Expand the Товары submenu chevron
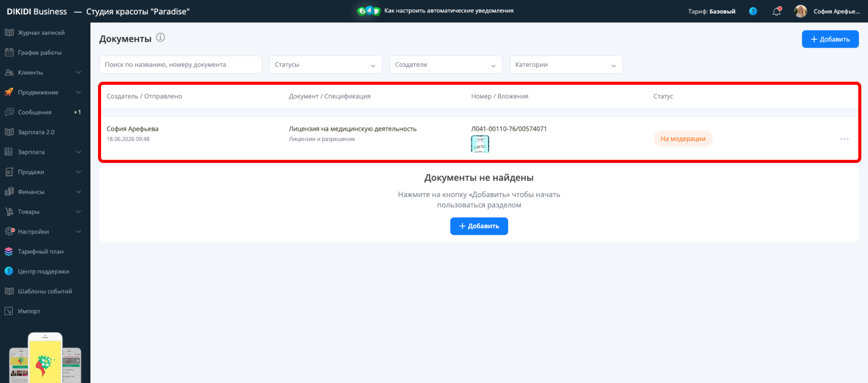 pos(79,212)
